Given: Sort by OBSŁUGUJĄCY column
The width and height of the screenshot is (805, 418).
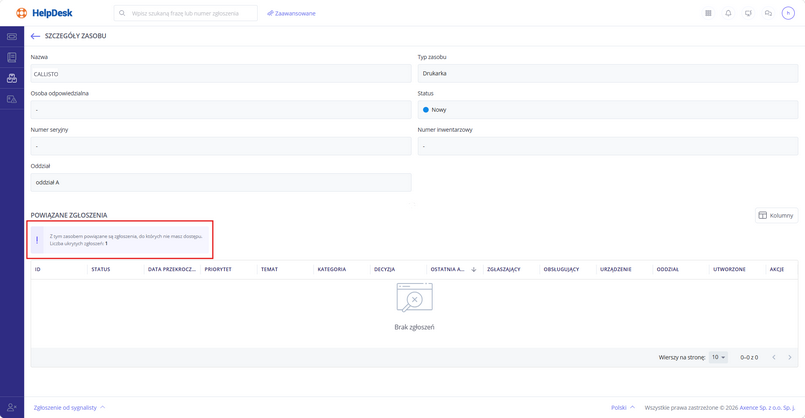Looking at the screenshot, I should click(x=561, y=269).
